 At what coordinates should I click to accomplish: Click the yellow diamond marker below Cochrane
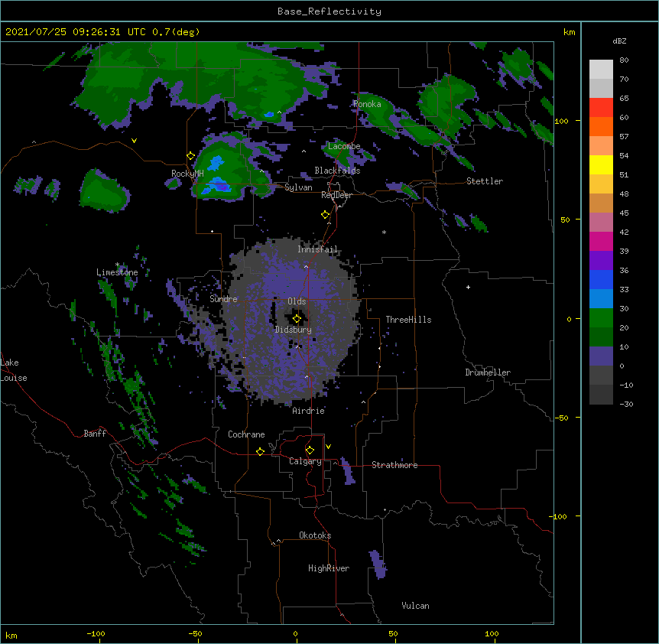tap(260, 451)
